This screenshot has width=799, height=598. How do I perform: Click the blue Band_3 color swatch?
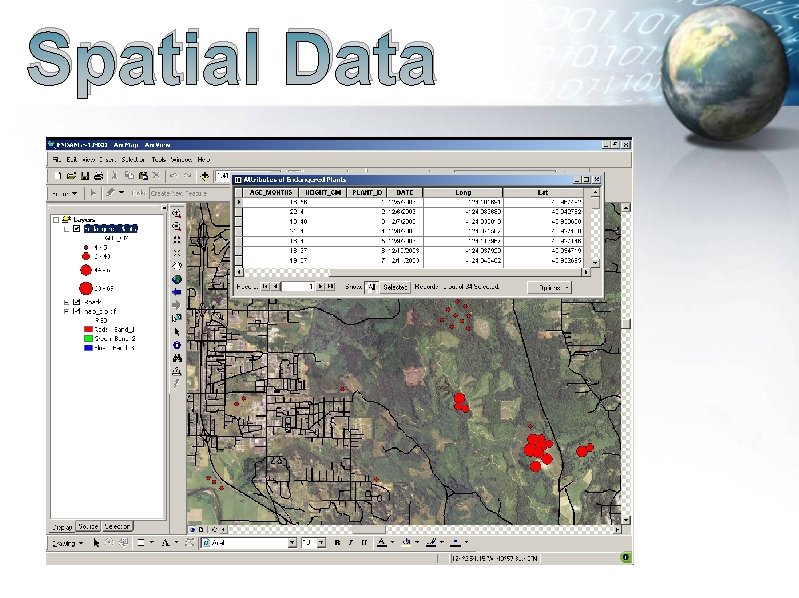[x=88, y=348]
